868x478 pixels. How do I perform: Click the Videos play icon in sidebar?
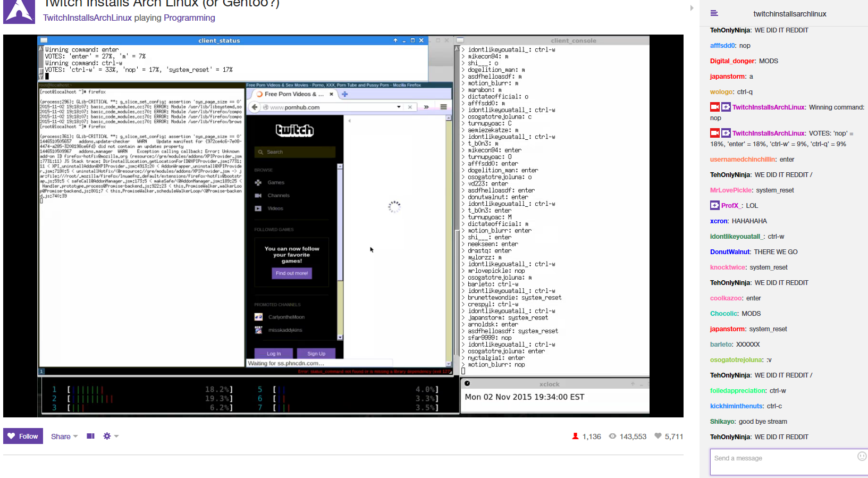click(258, 208)
